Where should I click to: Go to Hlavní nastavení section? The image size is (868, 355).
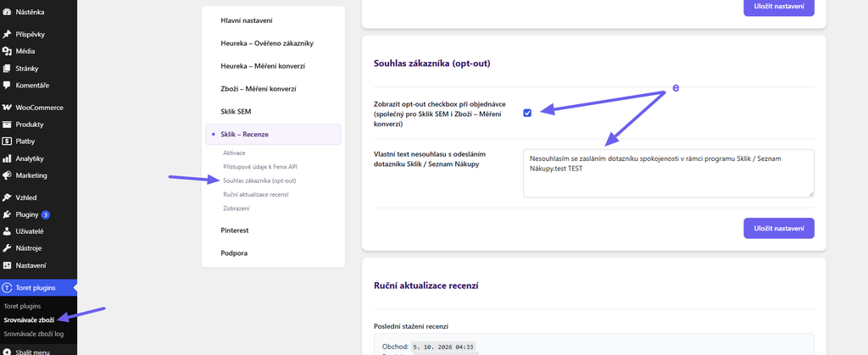coord(247,20)
